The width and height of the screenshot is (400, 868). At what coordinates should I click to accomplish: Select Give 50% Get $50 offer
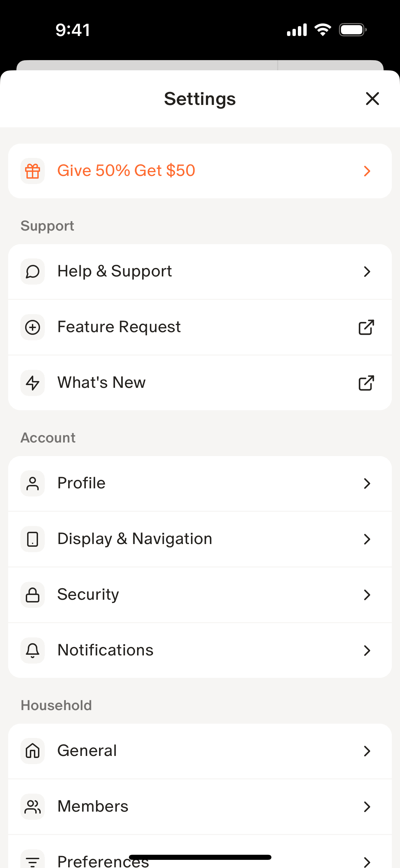126,171
